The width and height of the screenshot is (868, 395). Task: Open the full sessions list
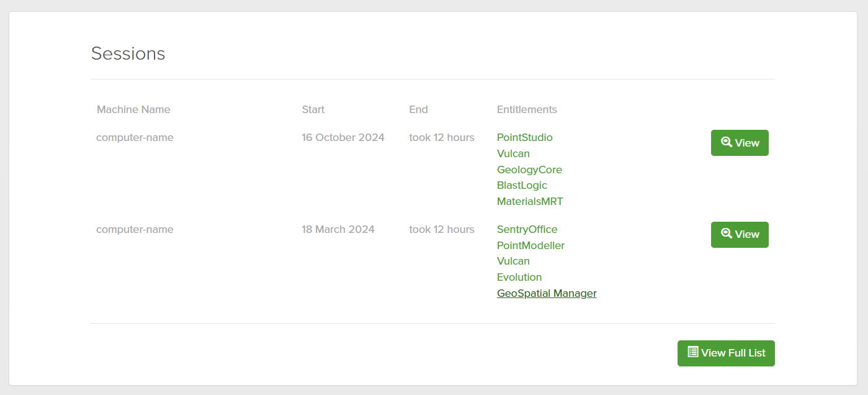pos(726,353)
